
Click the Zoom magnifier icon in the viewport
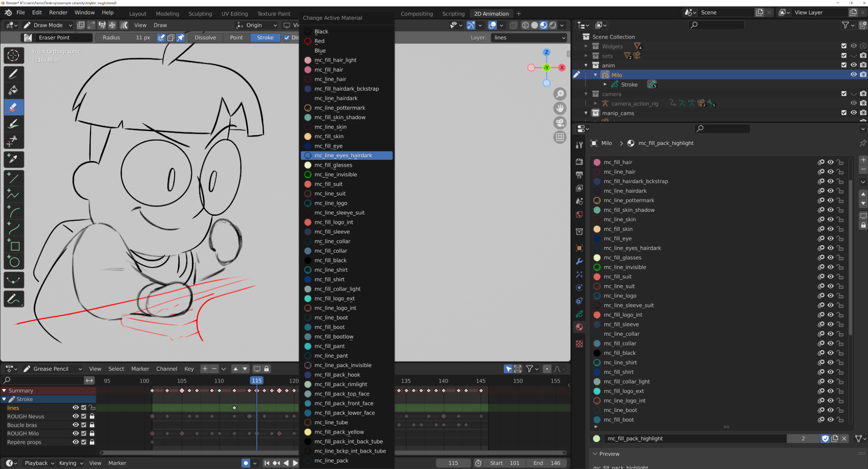pyautogui.click(x=560, y=94)
